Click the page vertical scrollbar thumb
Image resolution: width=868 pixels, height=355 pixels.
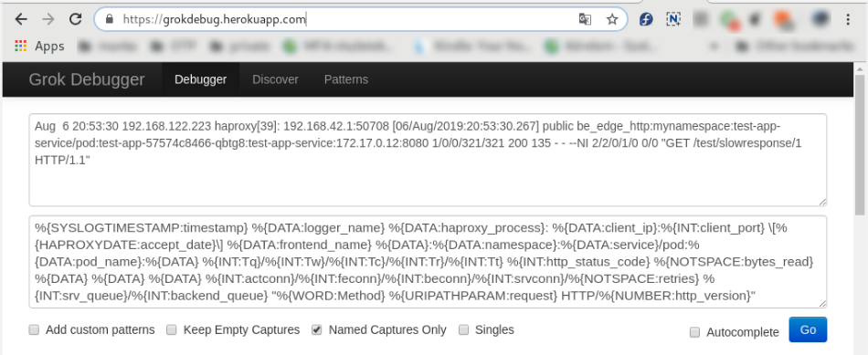pyautogui.click(x=860, y=145)
